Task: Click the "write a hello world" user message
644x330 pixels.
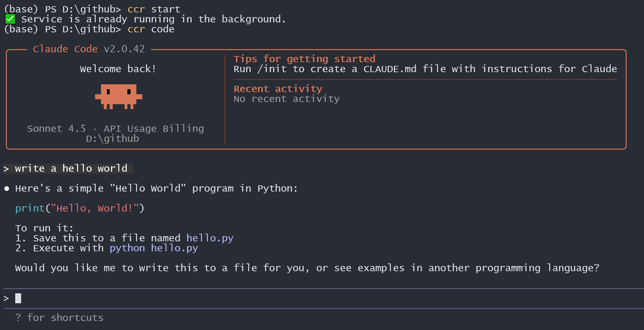Action: click(x=71, y=169)
